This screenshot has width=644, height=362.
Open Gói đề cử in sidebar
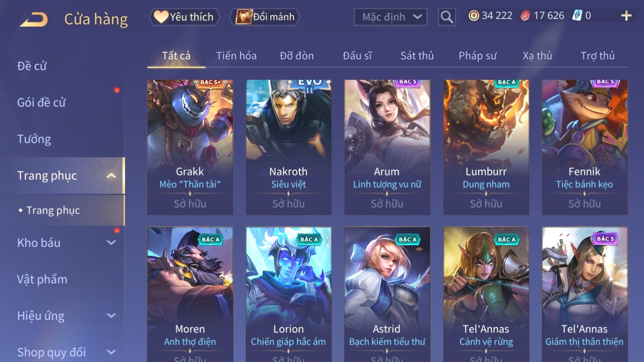(x=41, y=103)
